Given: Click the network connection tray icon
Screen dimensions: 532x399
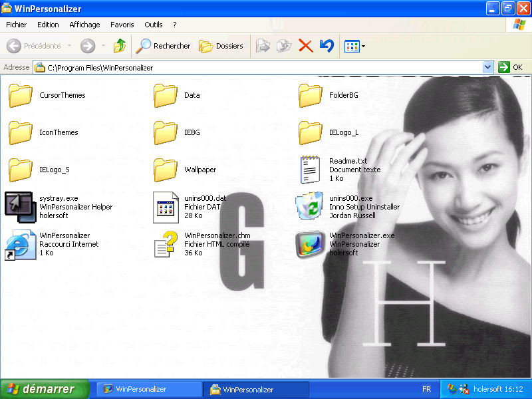Looking at the screenshot, I should pyautogui.click(x=464, y=389).
